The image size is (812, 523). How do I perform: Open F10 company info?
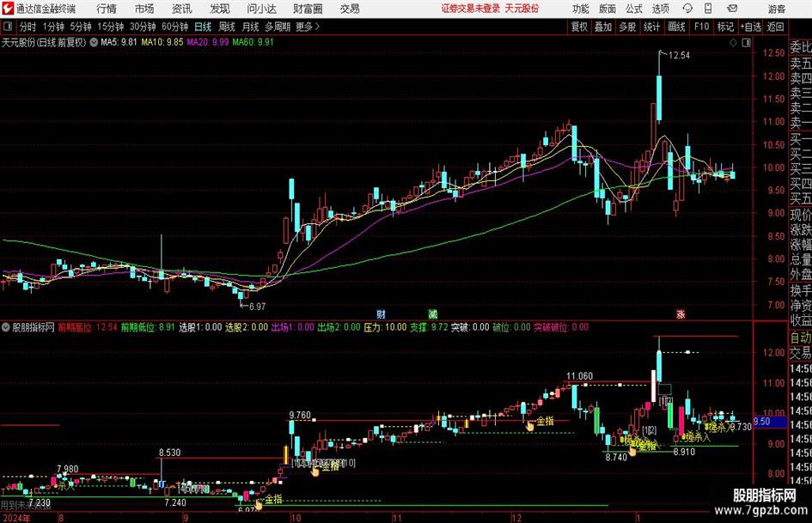point(701,27)
